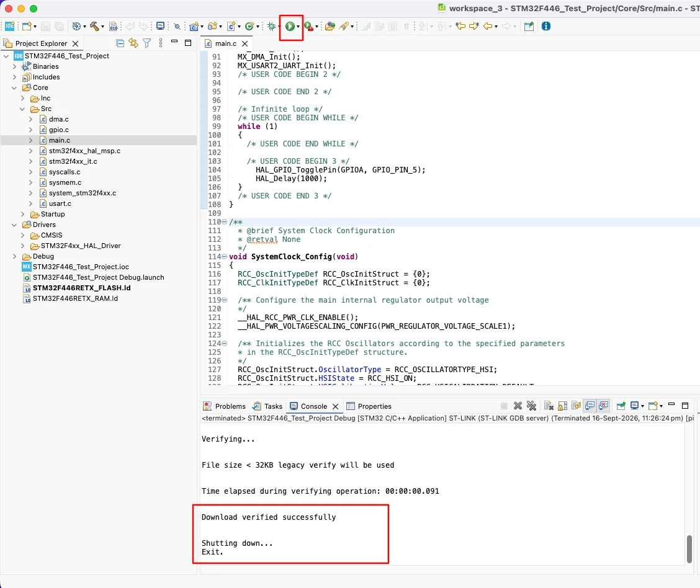Click the Next Edit Location arrow icon
Viewport: 700px width, 588px height.
coord(473,26)
